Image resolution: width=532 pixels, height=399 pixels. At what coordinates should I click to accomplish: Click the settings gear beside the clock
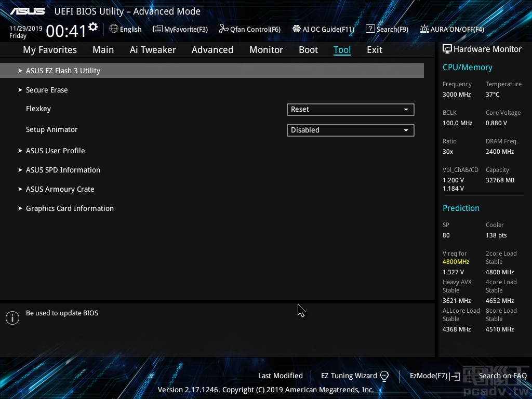click(x=93, y=26)
